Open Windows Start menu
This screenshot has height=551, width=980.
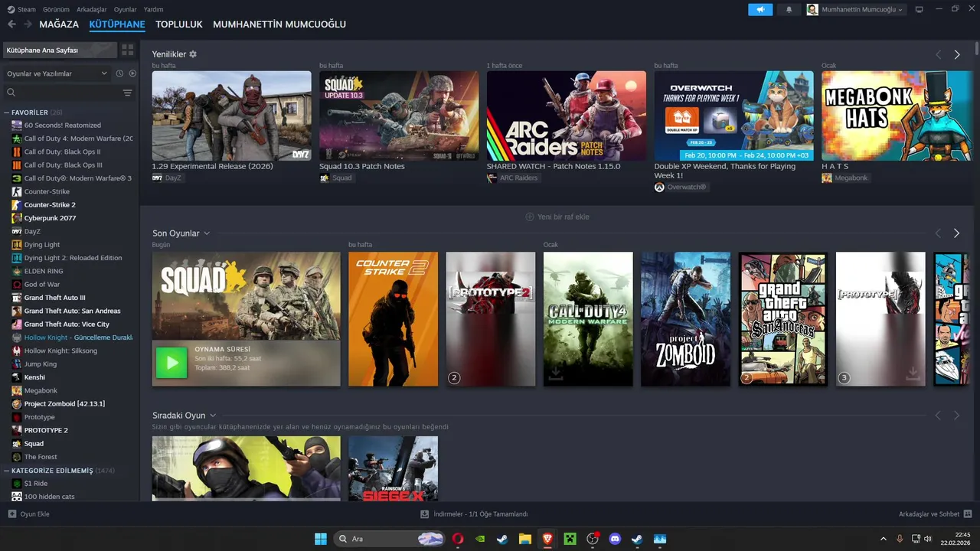click(x=321, y=539)
